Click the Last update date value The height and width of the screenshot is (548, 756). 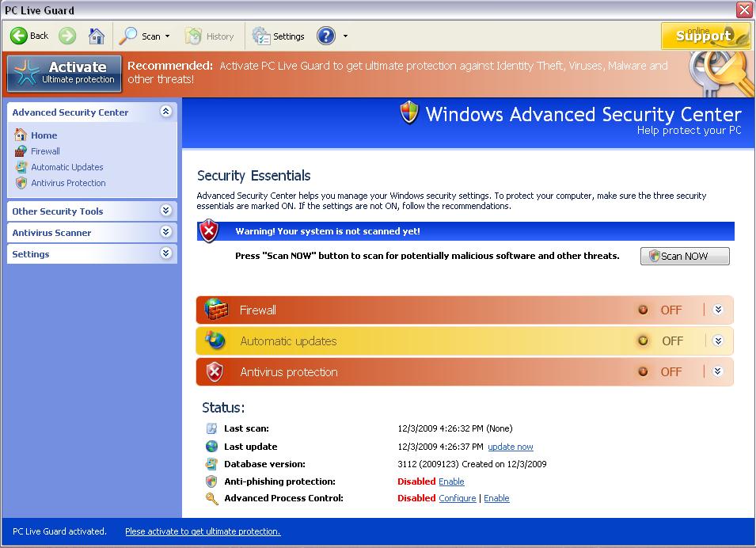(x=440, y=447)
